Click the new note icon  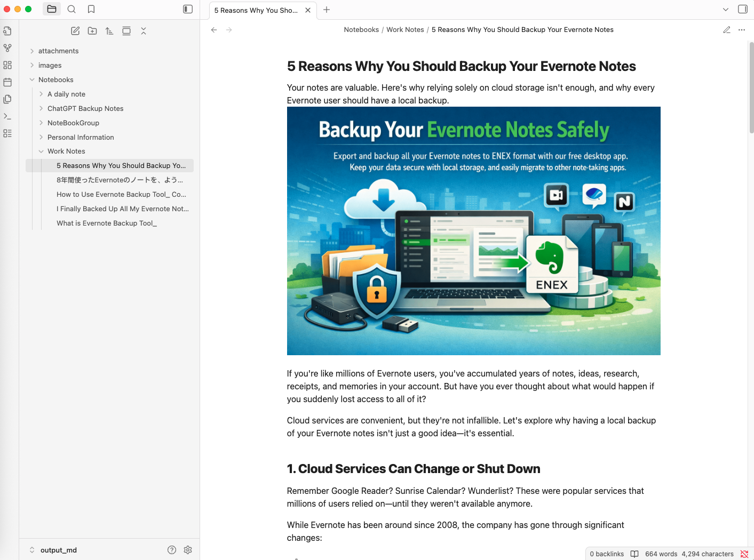tap(75, 31)
